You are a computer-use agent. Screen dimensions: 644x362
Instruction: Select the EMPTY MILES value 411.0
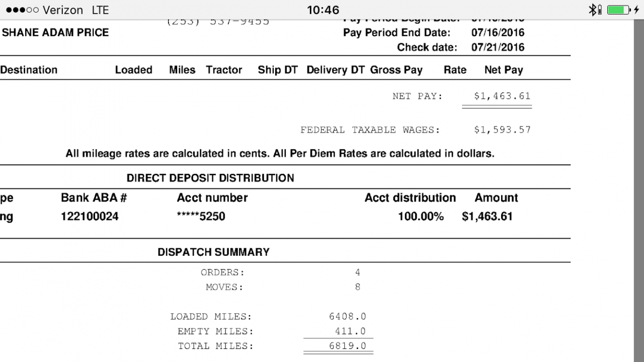350,331
